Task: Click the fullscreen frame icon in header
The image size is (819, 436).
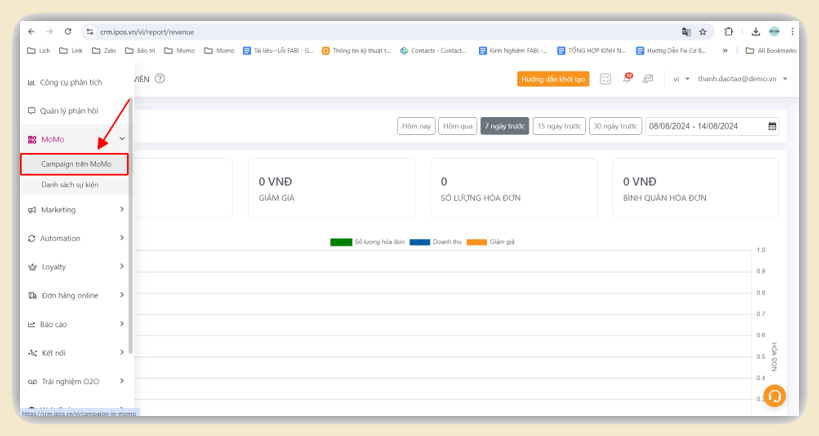Action: pos(606,79)
